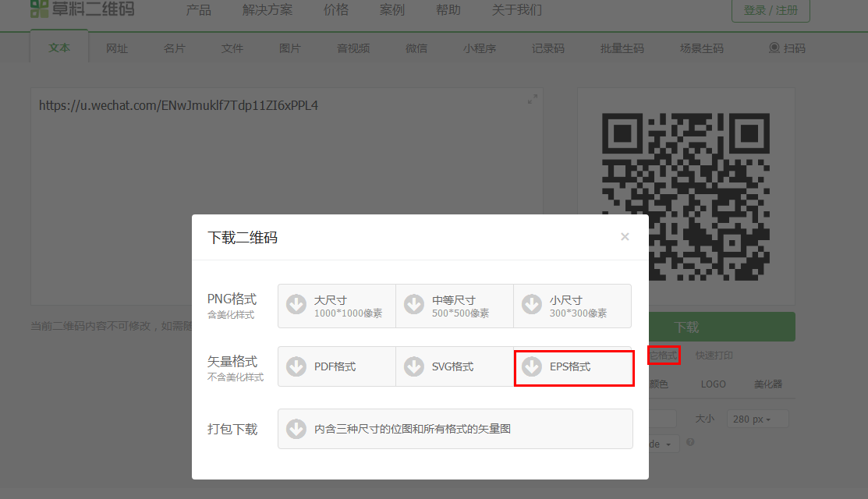Switch to the 文本 tab

tap(59, 48)
